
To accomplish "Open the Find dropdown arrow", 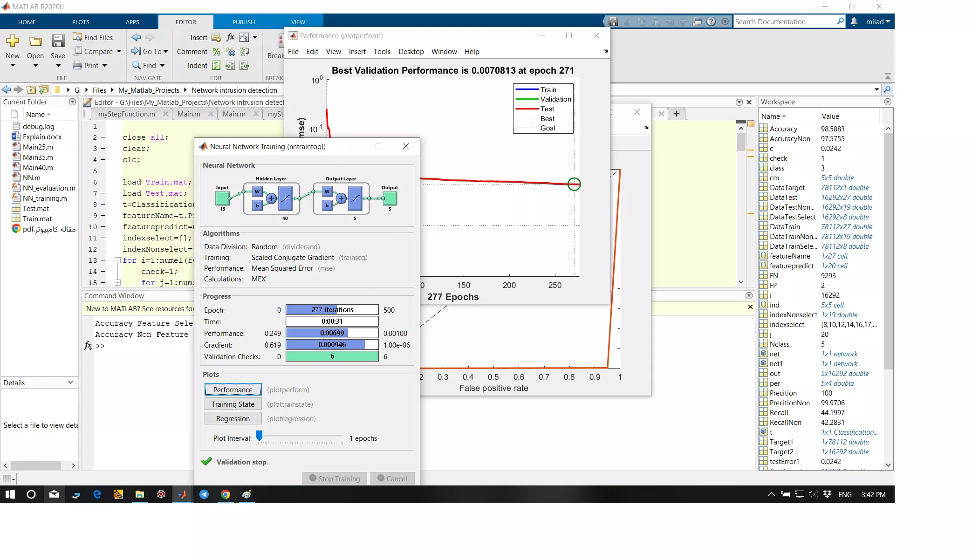I will [x=162, y=65].
